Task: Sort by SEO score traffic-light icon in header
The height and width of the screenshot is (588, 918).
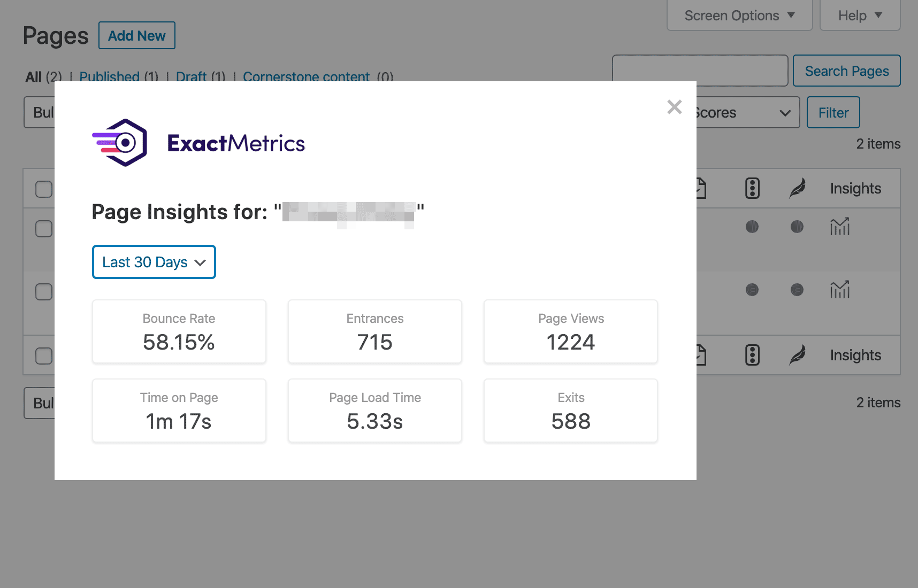Action: (x=752, y=188)
